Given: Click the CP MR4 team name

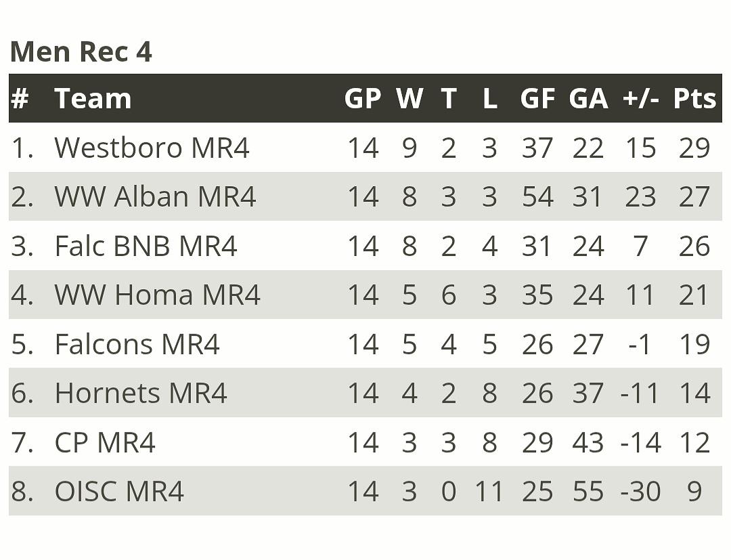Looking at the screenshot, I should pos(105,442).
